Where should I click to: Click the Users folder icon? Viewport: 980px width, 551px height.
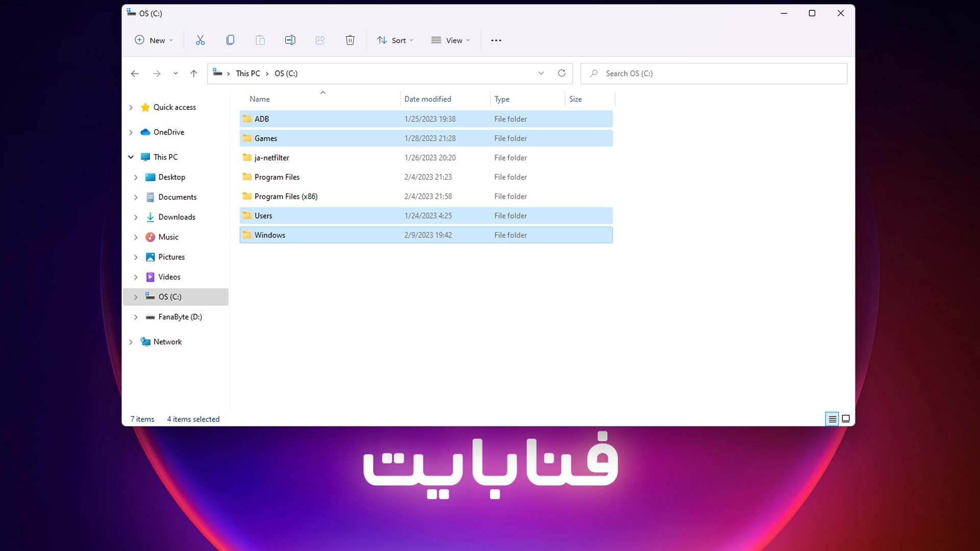[x=247, y=215]
